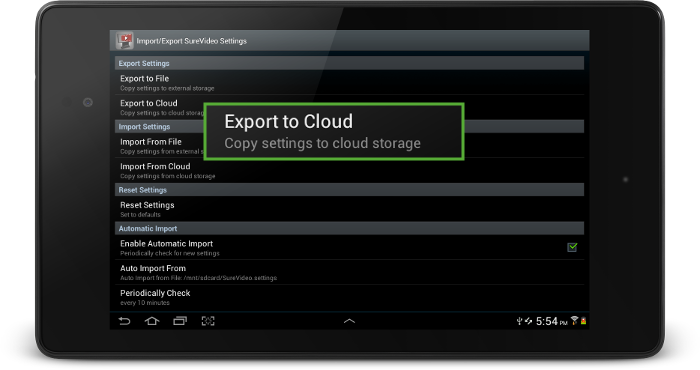This screenshot has width=700, height=370.
Task: Toggle the Enable Automatic Import checkbox
Action: pyautogui.click(x=572, y=247)
